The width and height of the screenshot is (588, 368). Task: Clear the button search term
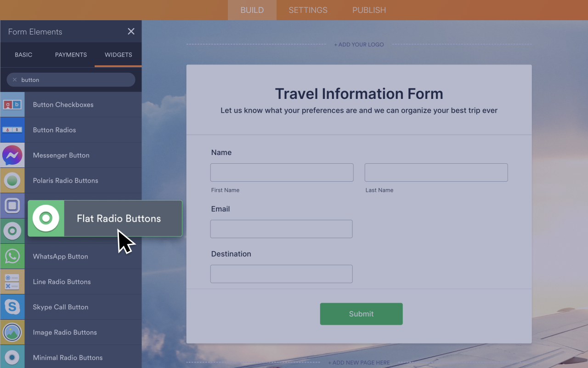pos(14,80)
